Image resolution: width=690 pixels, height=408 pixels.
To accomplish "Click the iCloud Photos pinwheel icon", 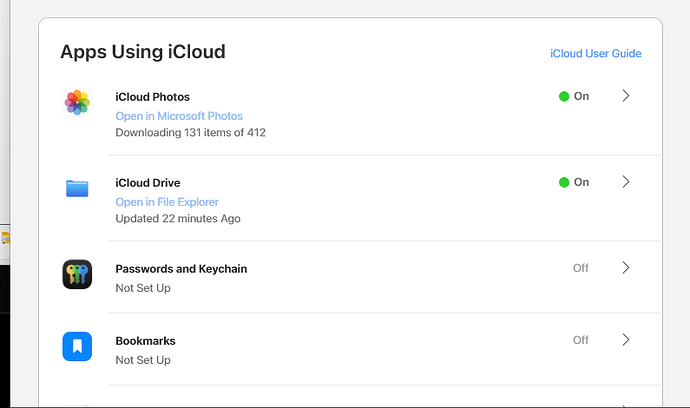I will pos(77,102).
